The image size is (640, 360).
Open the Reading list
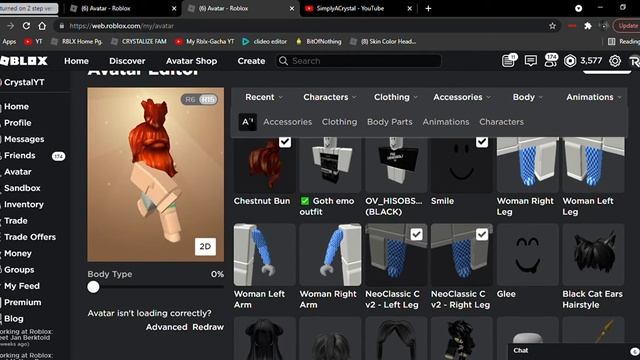click(x=623, y=41)
